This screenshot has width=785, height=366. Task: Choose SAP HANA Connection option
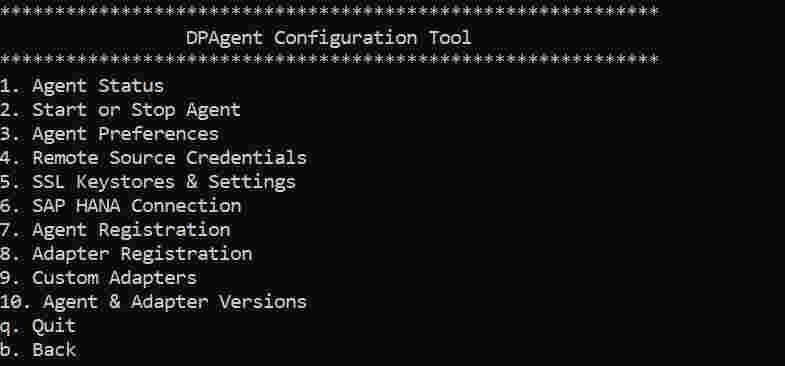121,206
